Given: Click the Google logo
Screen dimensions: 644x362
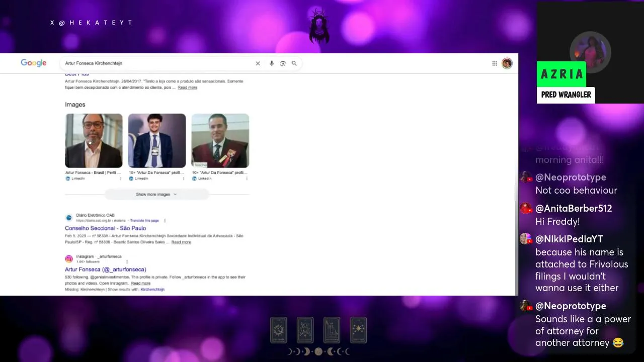Looking at the screenshot, I should point(33,63).
